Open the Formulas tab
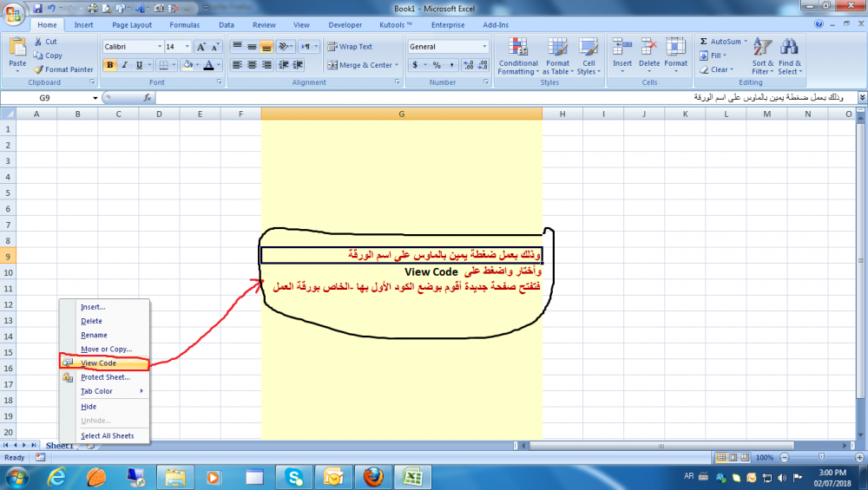This screenshot has width=868, height=490. [184, 25]
